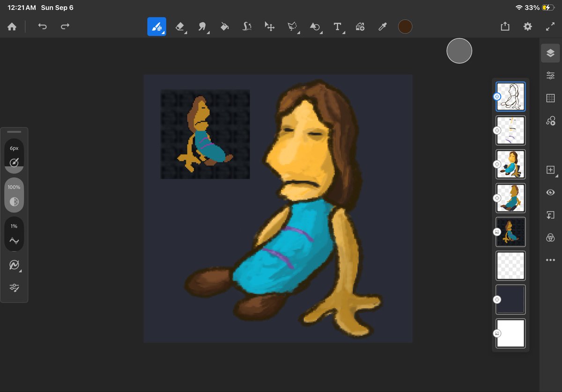Open the Share and Export menu

[505, 27]
